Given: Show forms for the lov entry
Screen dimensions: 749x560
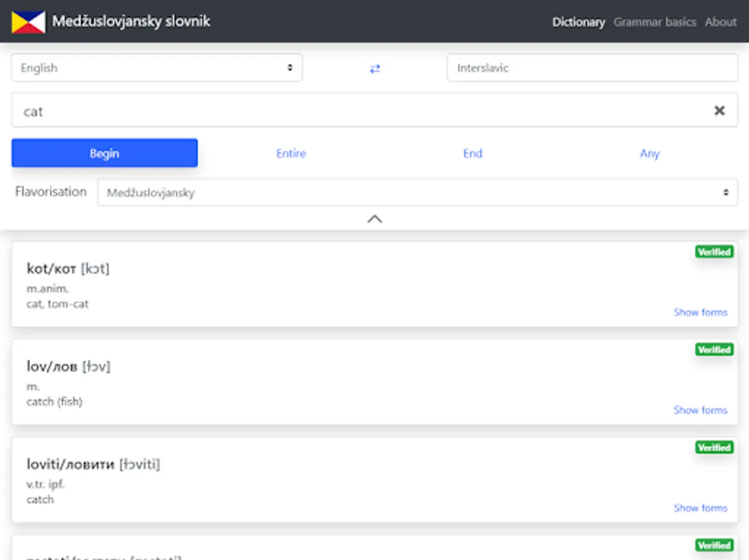Looking at the screenshot, I should pos(700,409).
